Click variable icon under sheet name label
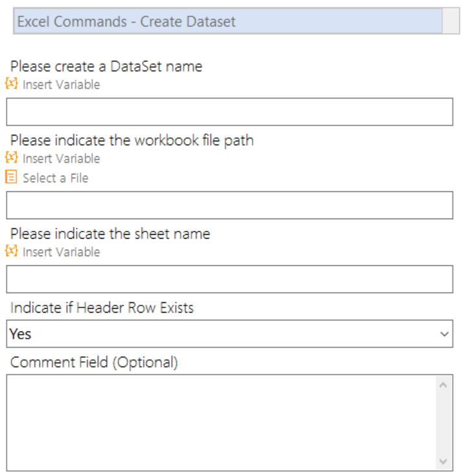 pyautogui.click(x=12, y=251)
